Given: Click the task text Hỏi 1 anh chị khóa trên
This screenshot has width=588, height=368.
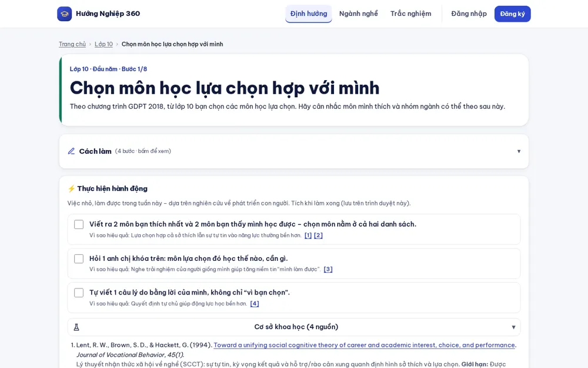Looking at the screenshot, I should click(189, 258).
